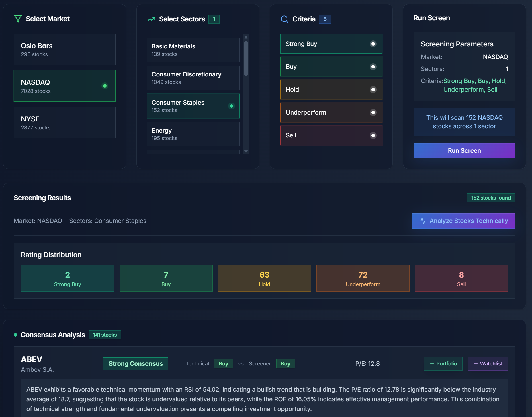Image resolution: width=532 pixels, height=417 pixels.
Task: Click the filter icon beside Select Market
Action: click(x=18, y=19)
